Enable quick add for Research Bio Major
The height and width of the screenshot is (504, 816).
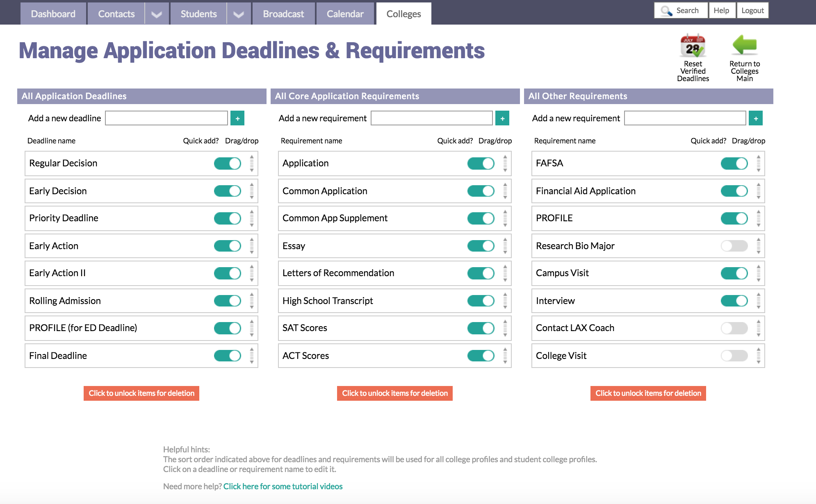pos(734,246)
